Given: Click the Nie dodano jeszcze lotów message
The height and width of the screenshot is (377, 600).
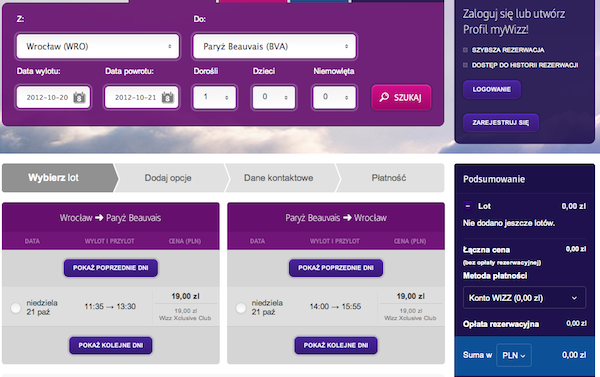Looking at the screenshot, I should pos(509,223).
